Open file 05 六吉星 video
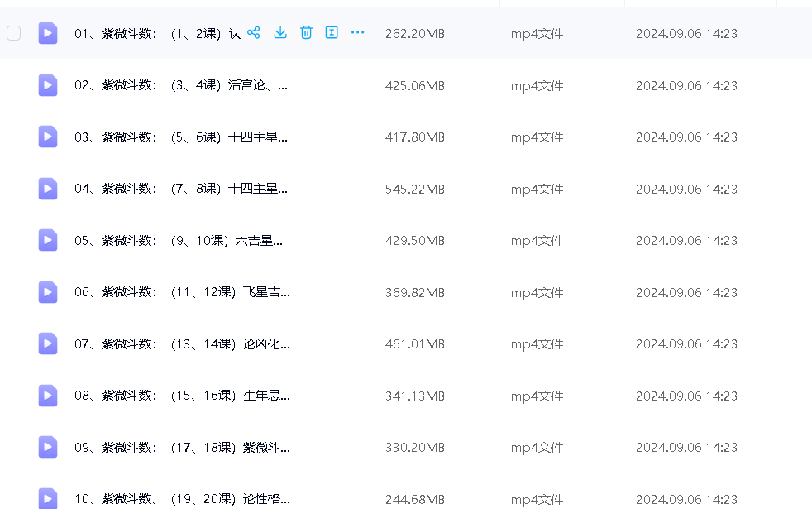Viewport: 812px width, 509px height. coord(178,241)
